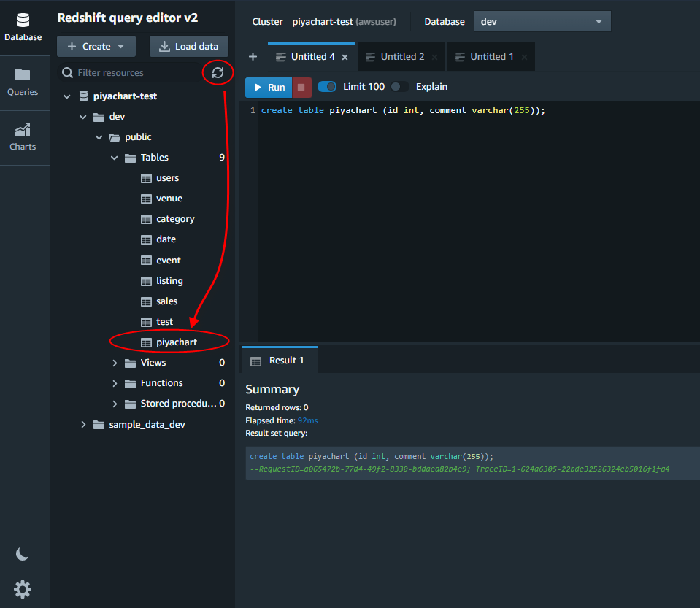Collapse the Tables tree node
Viewport: 700px width, 608px height.
[x=115, y=157]
